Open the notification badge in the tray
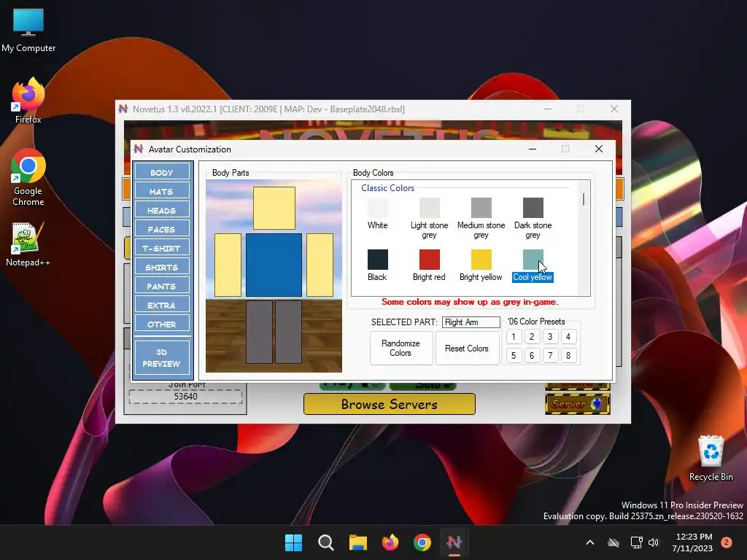 click(727, 542)
